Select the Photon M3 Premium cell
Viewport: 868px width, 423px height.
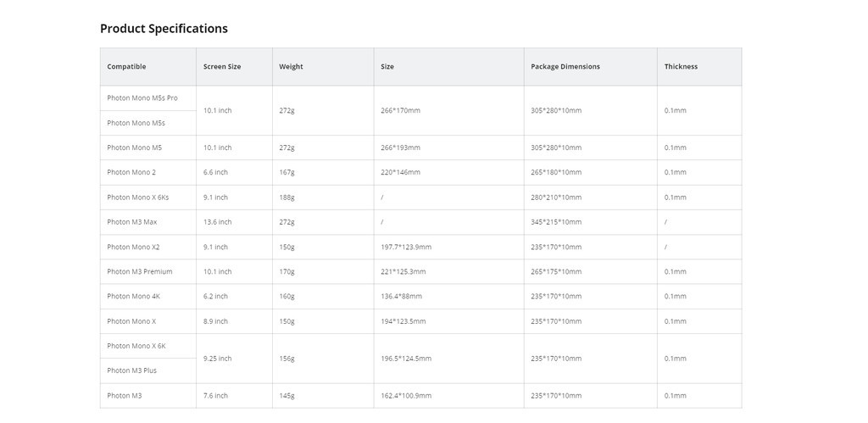coord(147,271)
